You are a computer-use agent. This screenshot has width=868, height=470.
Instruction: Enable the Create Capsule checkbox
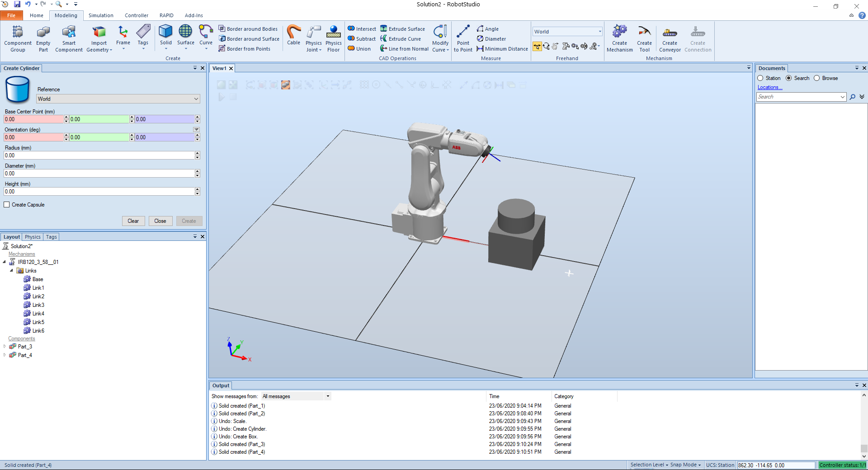[x=7, y=205]
